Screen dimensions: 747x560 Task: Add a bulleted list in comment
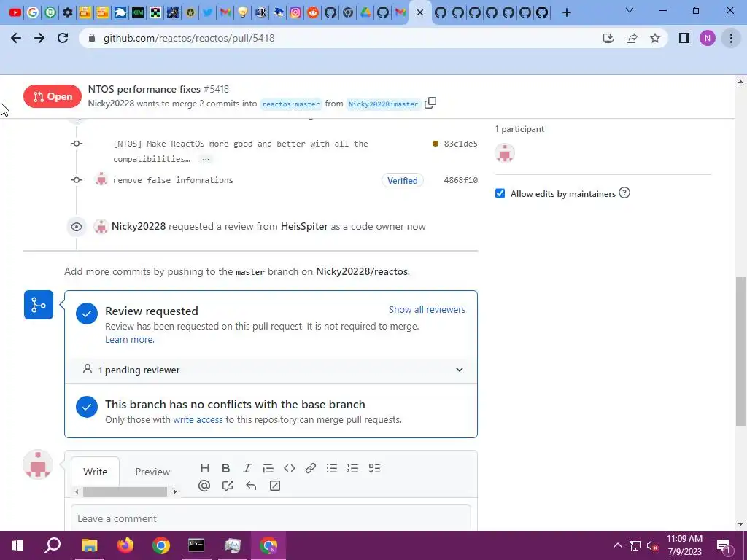tap(332, 468)
